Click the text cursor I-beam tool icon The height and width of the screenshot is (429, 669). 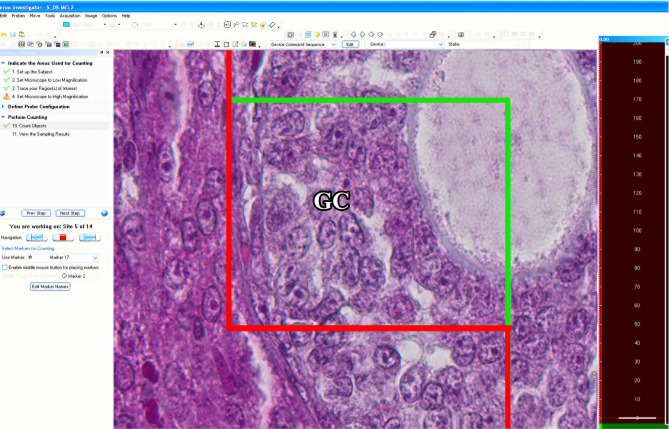[217, 44]
